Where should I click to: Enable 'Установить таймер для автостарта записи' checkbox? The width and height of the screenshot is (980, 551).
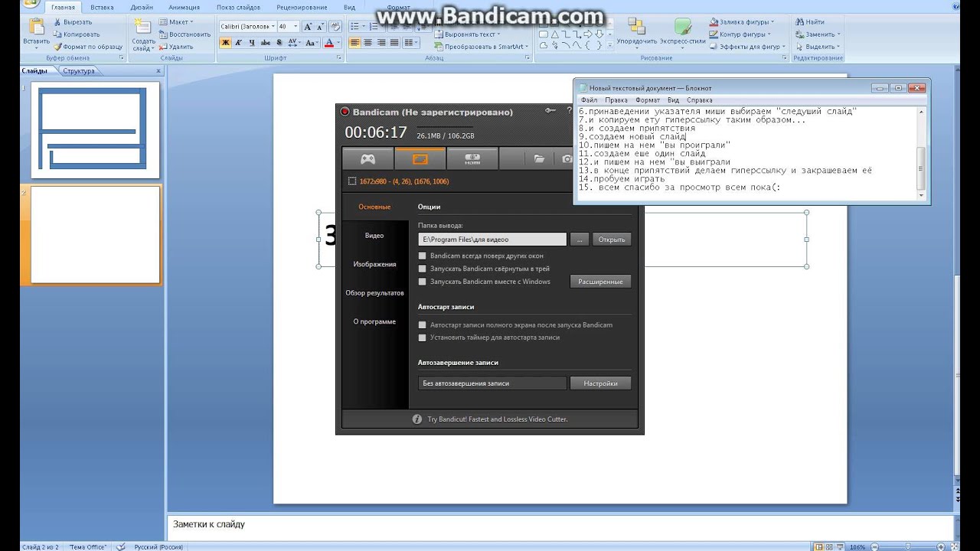click(422, 337)
